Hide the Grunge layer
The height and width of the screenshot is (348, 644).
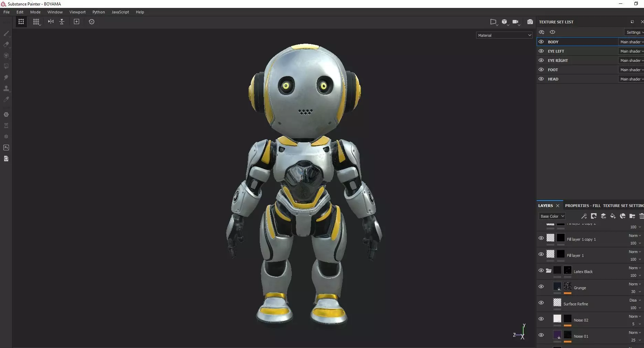pyautogui.click(x=541, y=286)
